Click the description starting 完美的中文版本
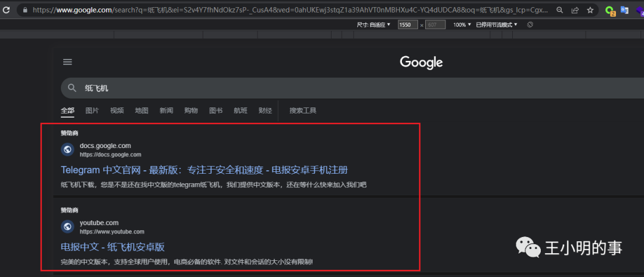The image size is (644, 277). [x=187, y=262]
